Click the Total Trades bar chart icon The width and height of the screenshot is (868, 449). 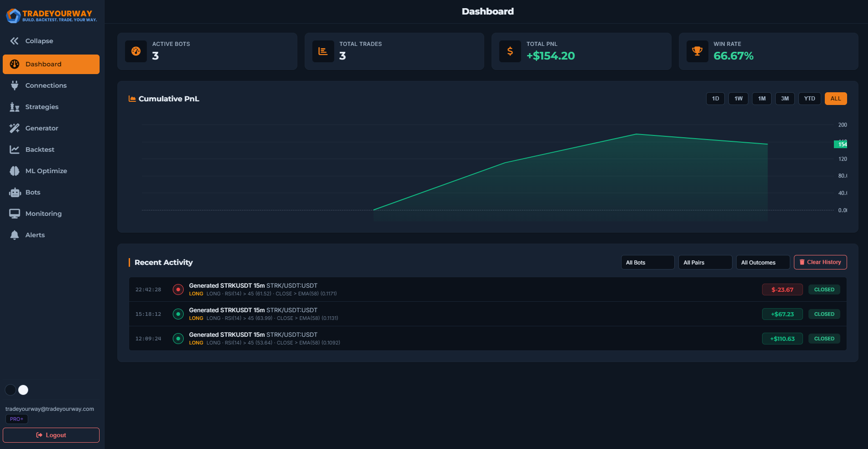(323, 51)
